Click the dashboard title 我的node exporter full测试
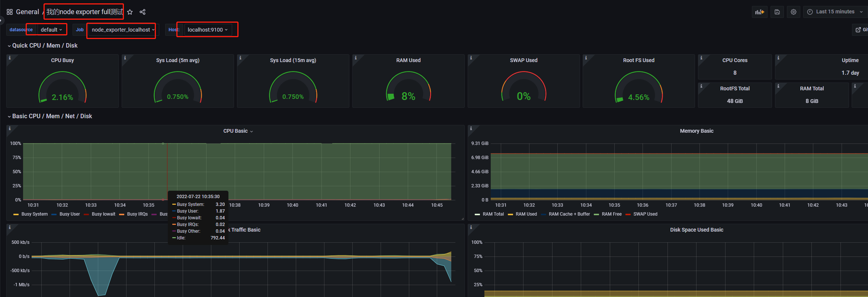Screen dimensions: 868x297 pos(84,12)
